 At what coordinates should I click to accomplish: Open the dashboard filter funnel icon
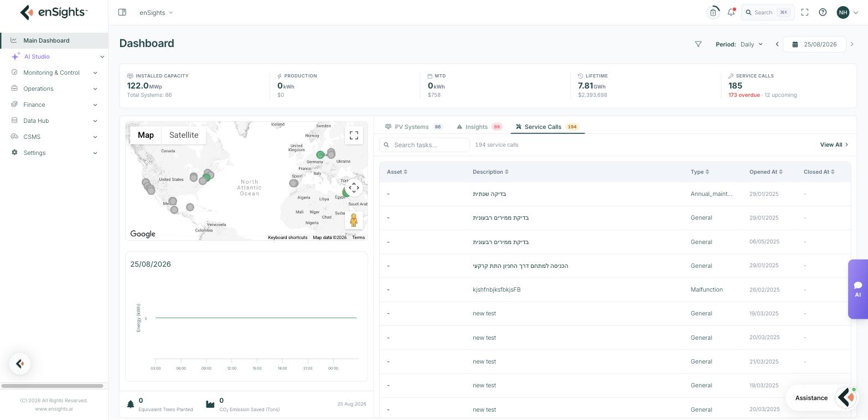click(698, 44)
